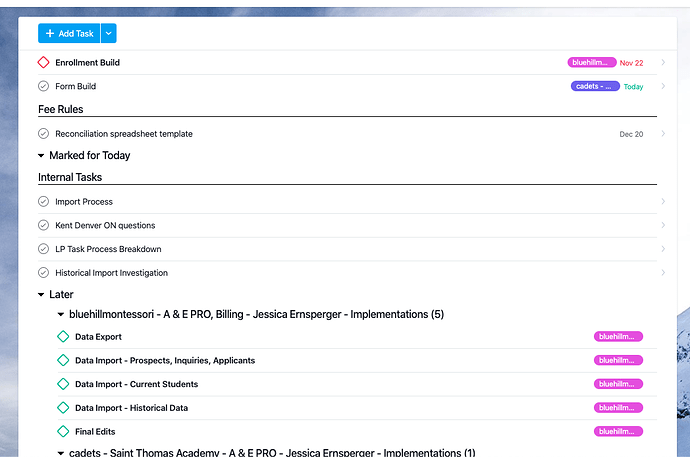Screen dimensions: 690x457
Task: Click bluehillm tag on Final Edits row
Action: tap(618, 431)
